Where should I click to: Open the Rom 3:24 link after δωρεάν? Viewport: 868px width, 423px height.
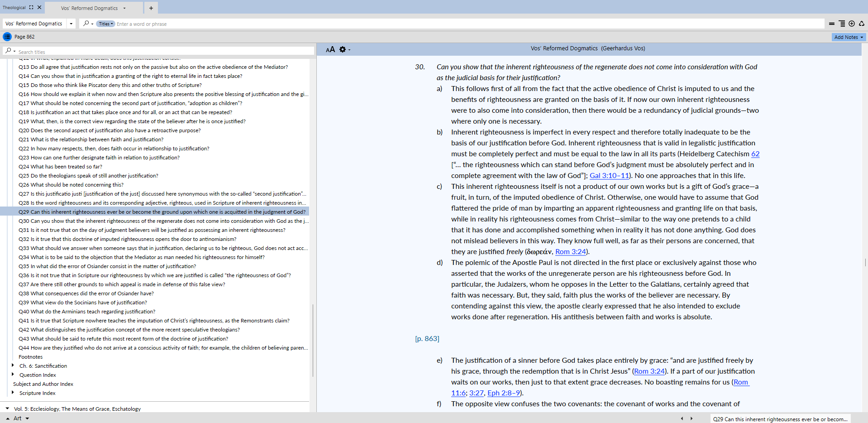[570, 252]
